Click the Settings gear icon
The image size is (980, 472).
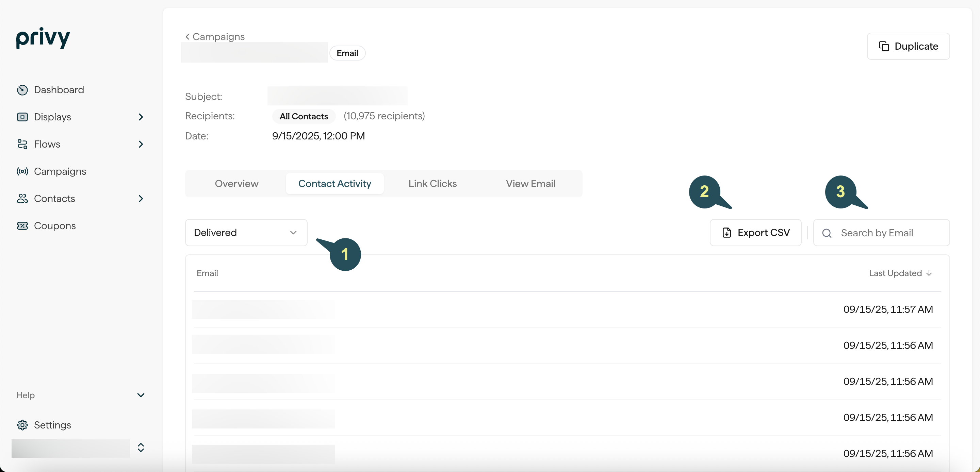(22, 425)
